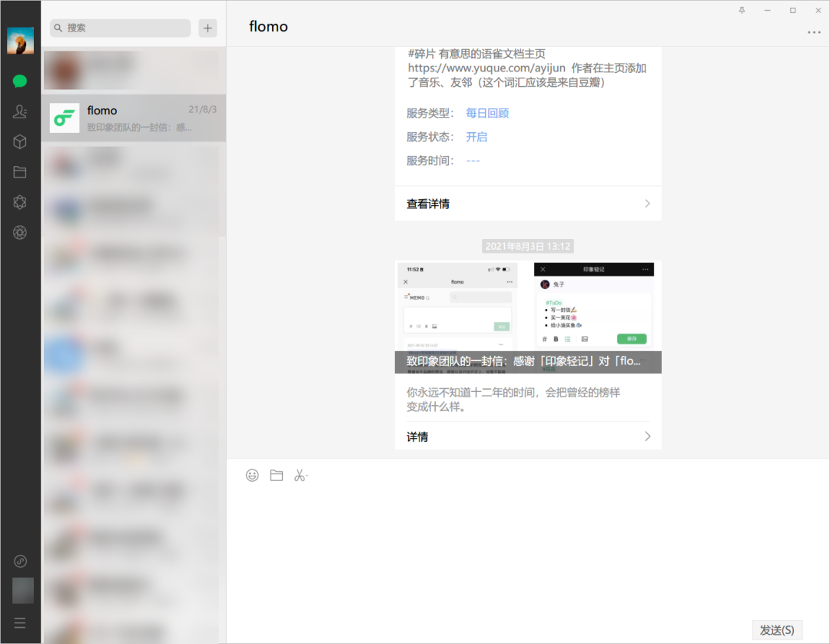Open Channels via the circular sidebar icon
Screen dimensions: 830x644
tap(19, 232)
